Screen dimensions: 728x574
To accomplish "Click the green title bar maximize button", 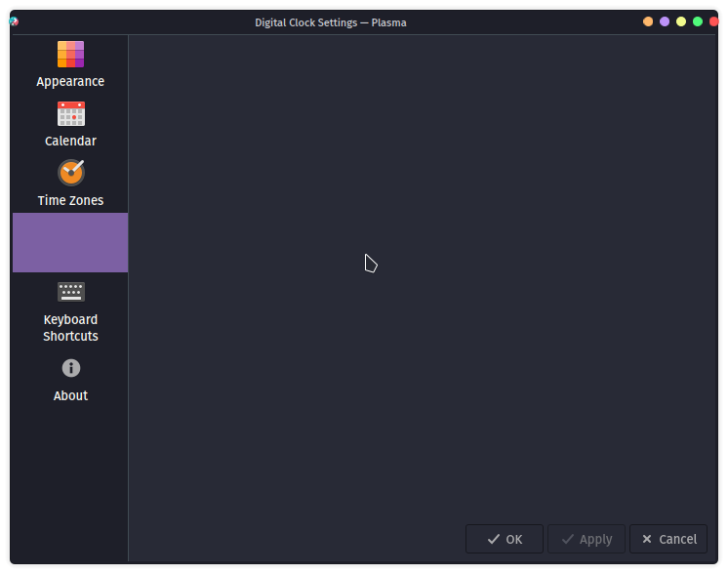I will tap(698, 21).
